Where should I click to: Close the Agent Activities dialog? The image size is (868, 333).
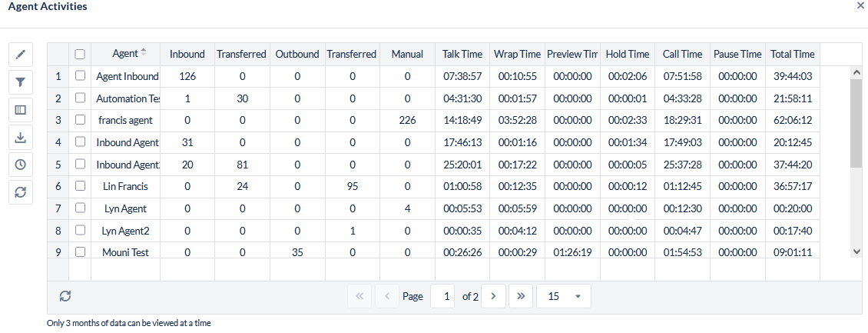(x=860, y=5)
